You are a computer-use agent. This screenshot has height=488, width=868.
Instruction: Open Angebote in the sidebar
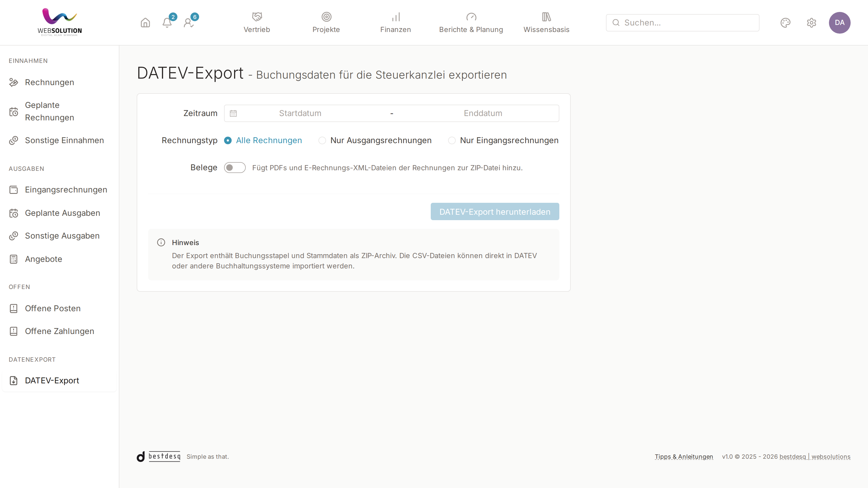tap(59, 259)
